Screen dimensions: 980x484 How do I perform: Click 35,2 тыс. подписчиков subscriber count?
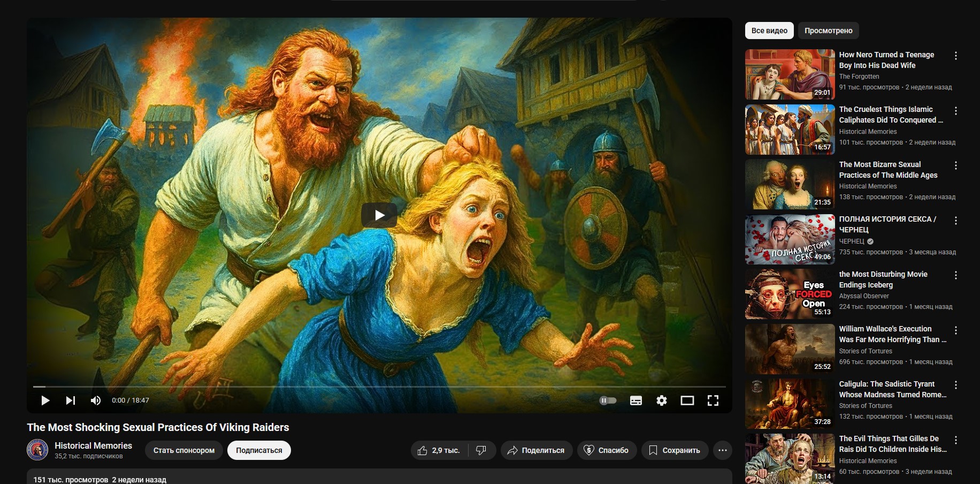tap(89, 456)
